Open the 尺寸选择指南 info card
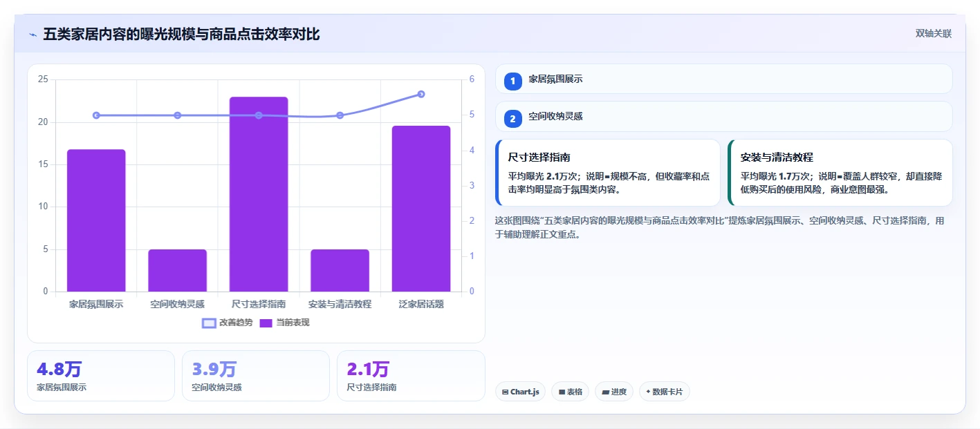 608,173
